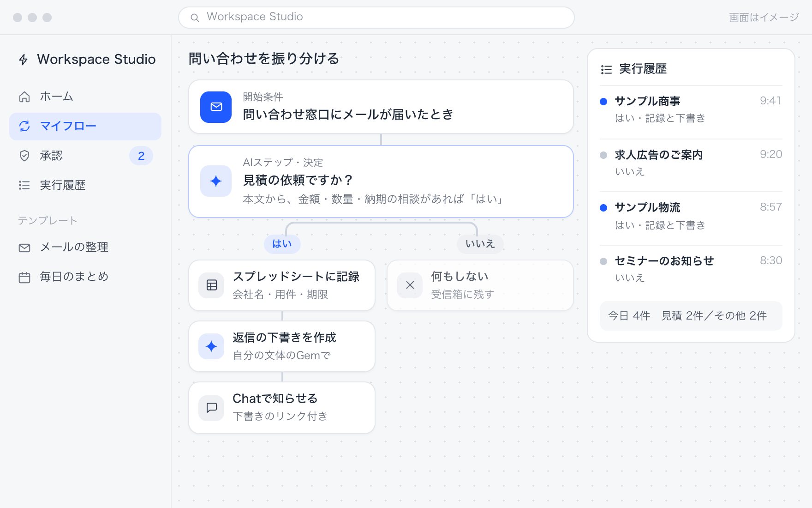This screenshot has height=508, width=812.
Task: Click the chat bubble icon
Action: [212, 407]
